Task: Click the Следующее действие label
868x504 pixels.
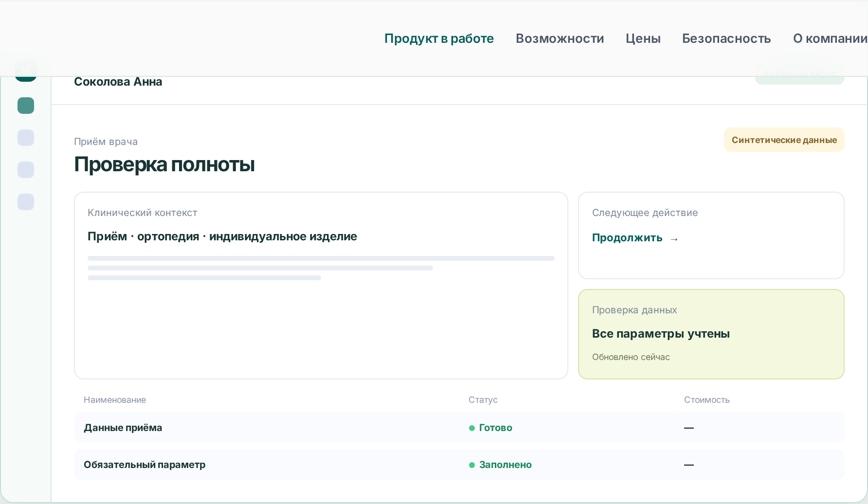Action: tap(645, 213)
